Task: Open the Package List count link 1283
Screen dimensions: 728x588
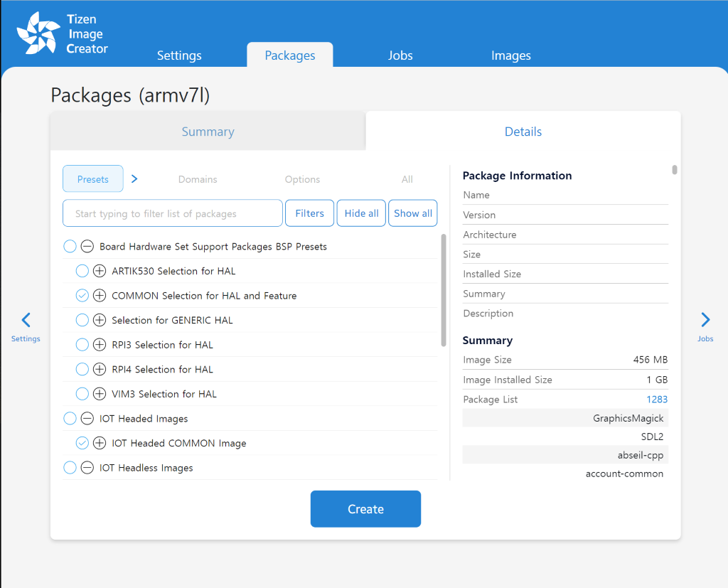Action: (x=657, y=399)
